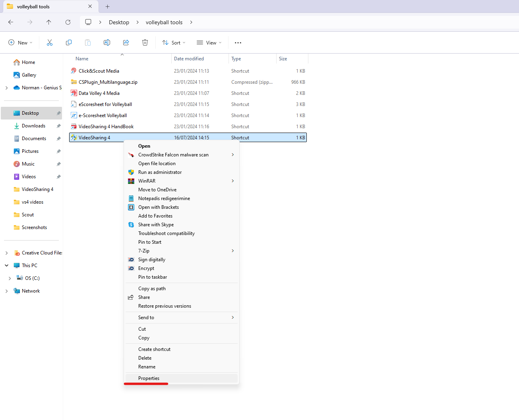The width and height of the screenshot is (519, 420).
Task: Click the Brackets icon in context menu
Action: 131,207
